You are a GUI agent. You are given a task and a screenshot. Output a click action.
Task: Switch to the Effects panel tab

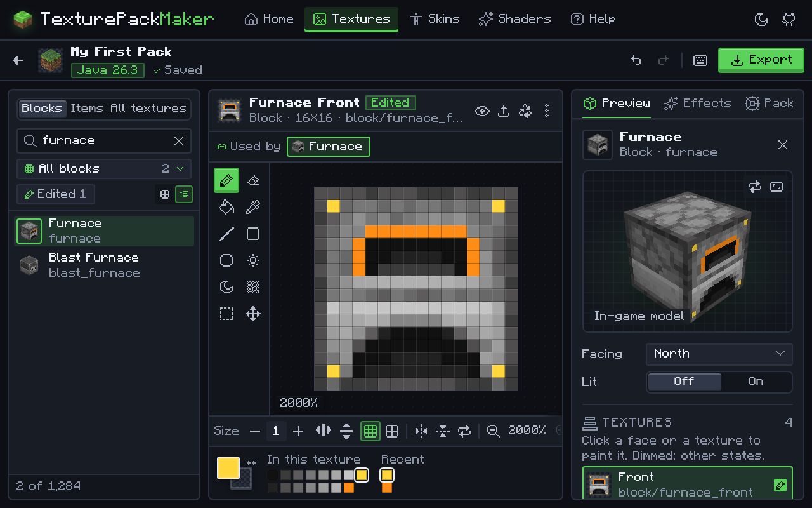pos(697,104)
